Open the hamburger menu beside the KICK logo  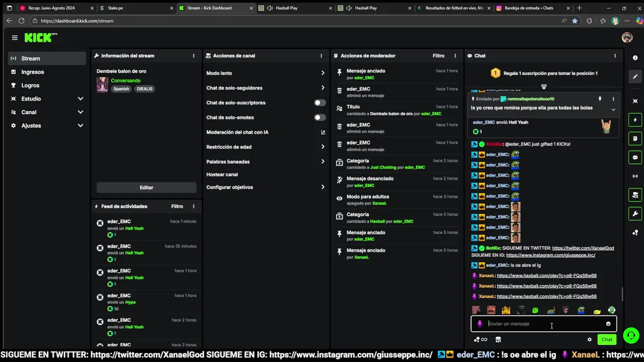(15, 38)
